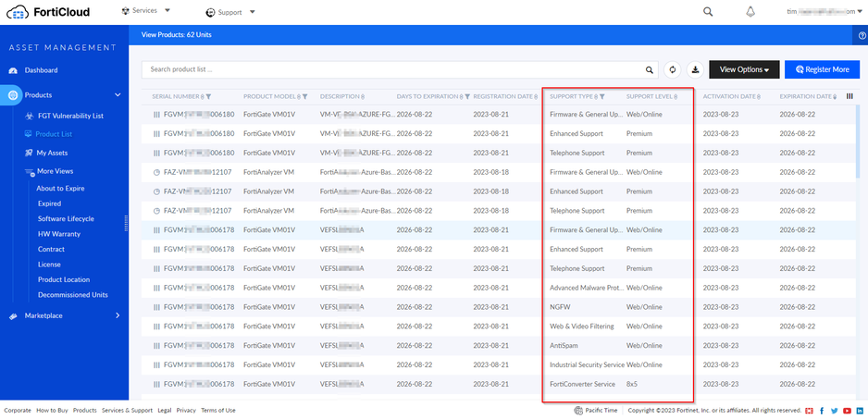
Task: Click the Serial Number filter icon
Action: (x=208, y=96)
